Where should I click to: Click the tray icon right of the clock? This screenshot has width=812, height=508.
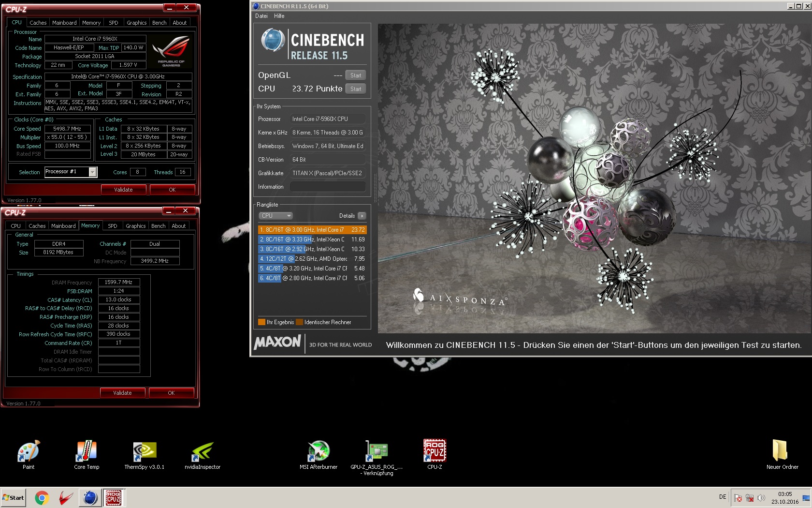point(806,498)
